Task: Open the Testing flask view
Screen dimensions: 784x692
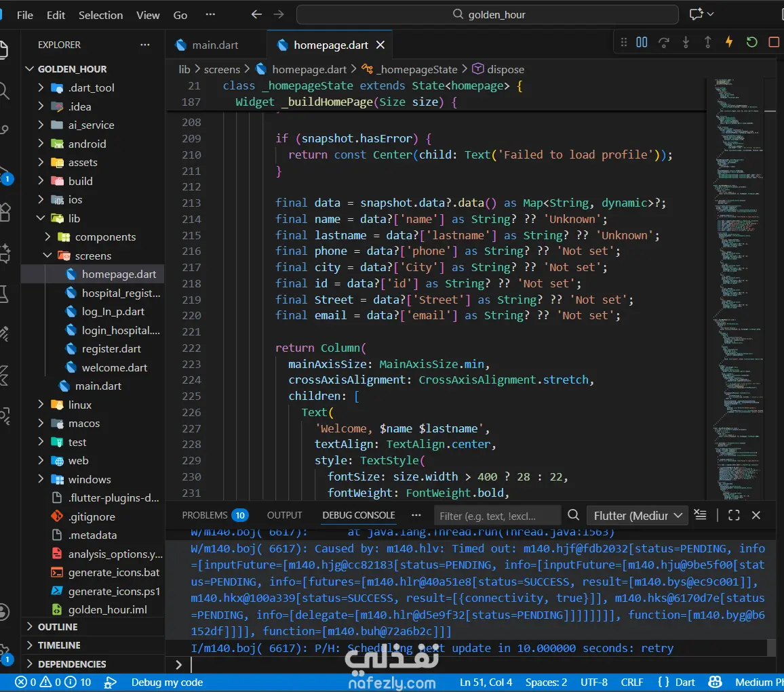Action: pos(4,293)
